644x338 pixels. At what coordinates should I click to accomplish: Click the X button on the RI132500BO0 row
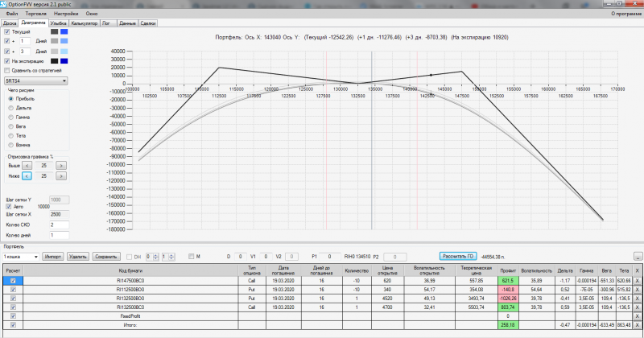637,299
